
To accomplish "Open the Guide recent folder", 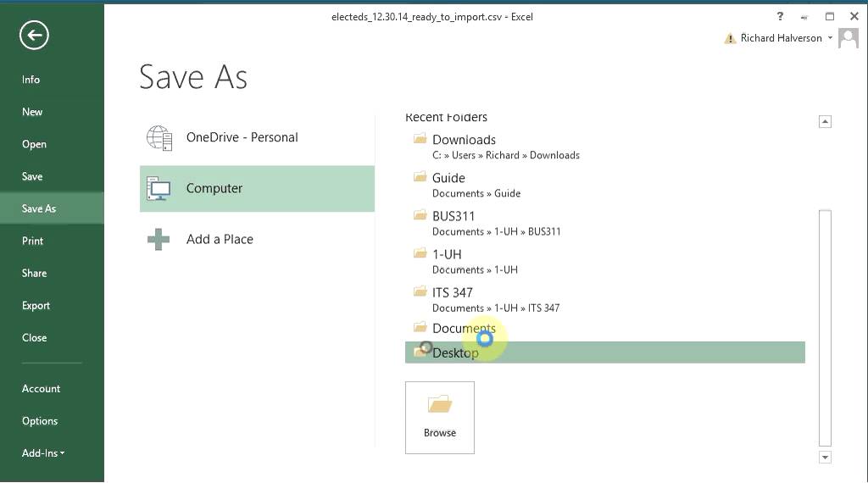I will click(605, 185).
